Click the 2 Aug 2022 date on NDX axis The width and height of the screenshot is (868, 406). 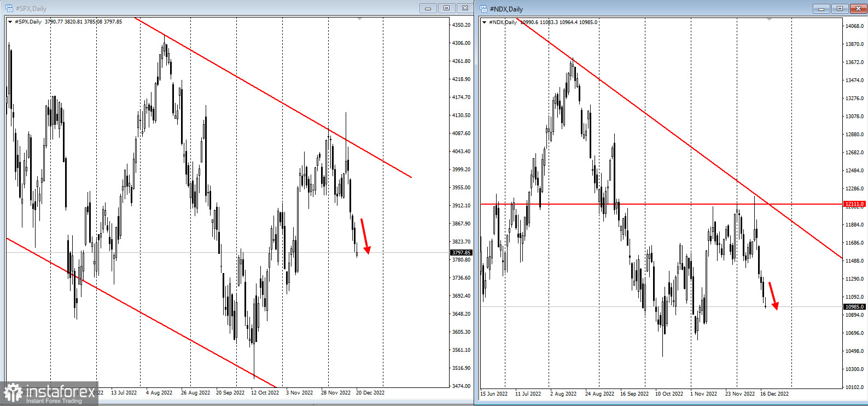point(563,394)
